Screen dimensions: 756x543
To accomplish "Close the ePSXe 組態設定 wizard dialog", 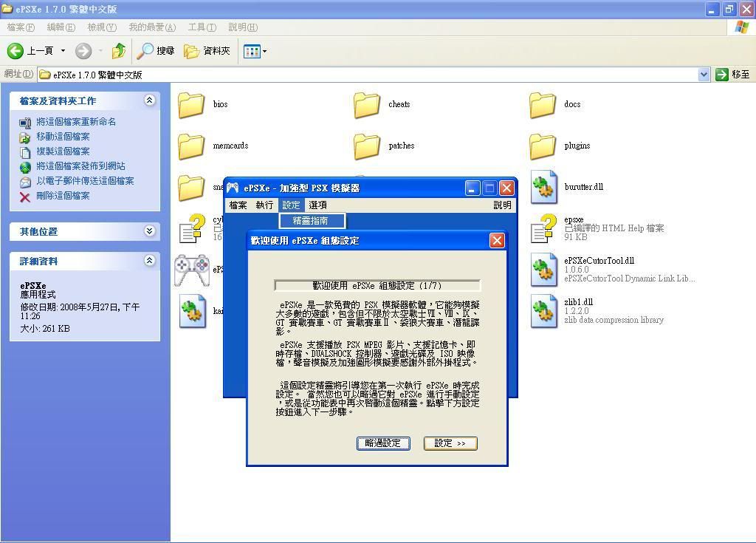I will pos(497,240).
